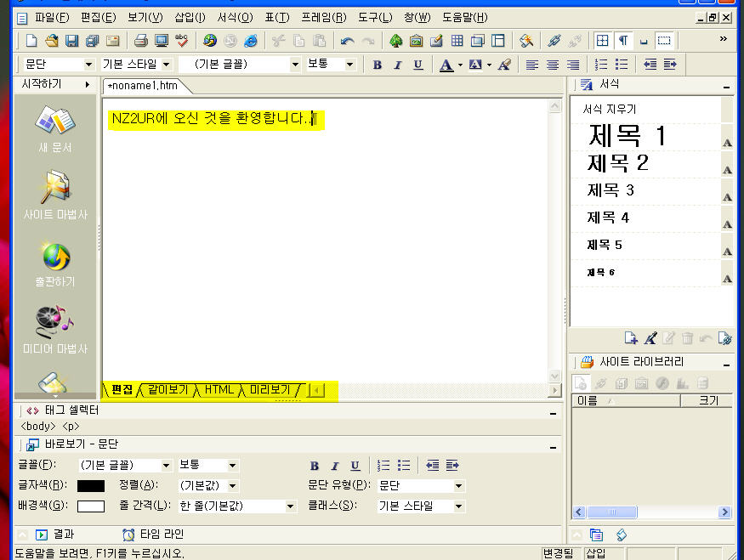Open the 타임 라인 panel

pos(153,535)
